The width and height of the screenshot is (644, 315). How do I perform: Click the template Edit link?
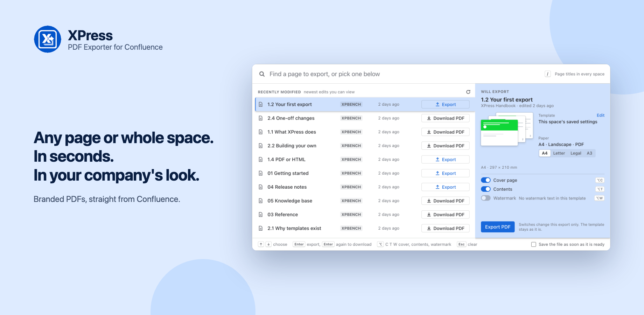point(601,115)
